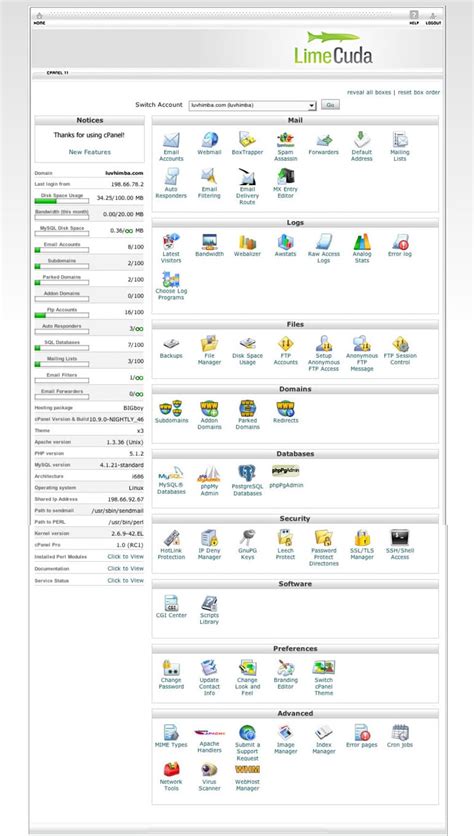Click the Go button

coord(330,106)
